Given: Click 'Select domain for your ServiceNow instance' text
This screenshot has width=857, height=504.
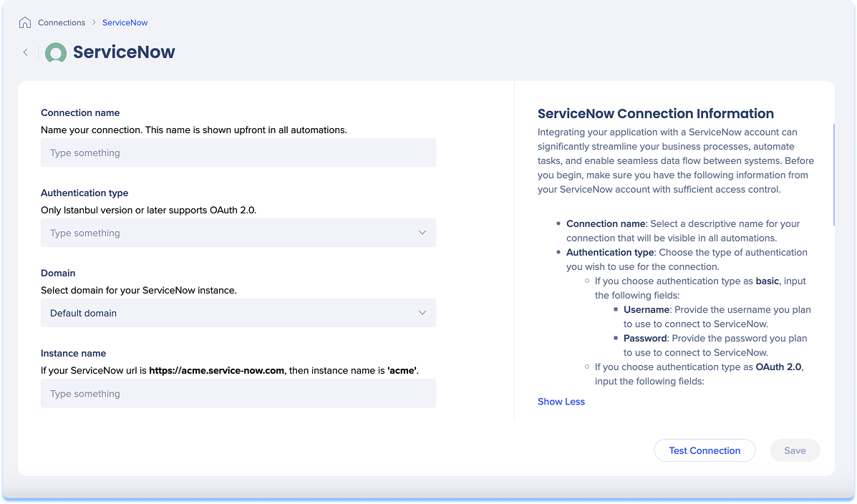Looking at the screenshot, I should click(x=139, y=290).
